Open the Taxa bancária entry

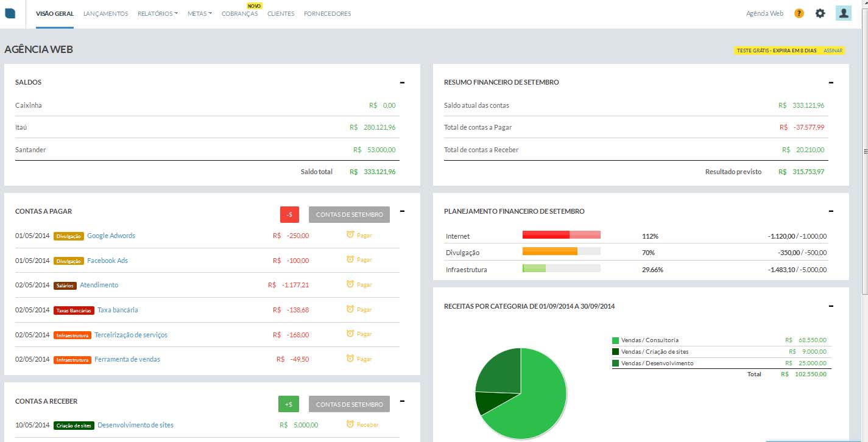(118, 310)
